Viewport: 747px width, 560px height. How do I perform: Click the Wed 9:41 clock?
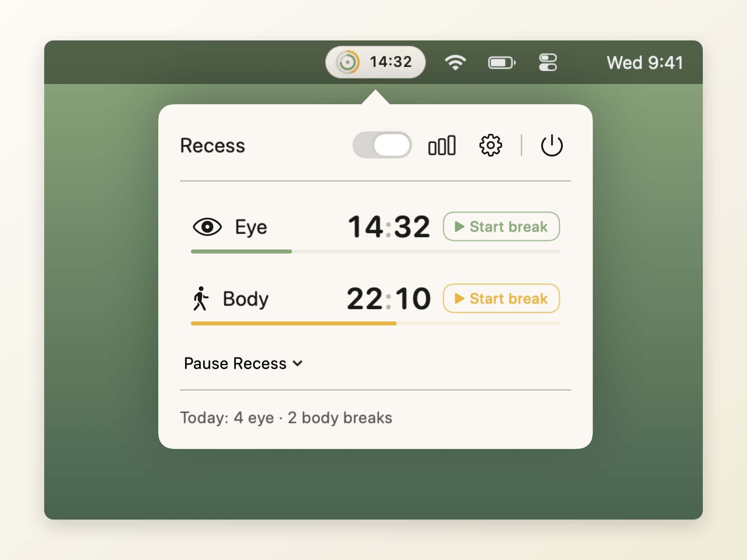tap(645, 63)
